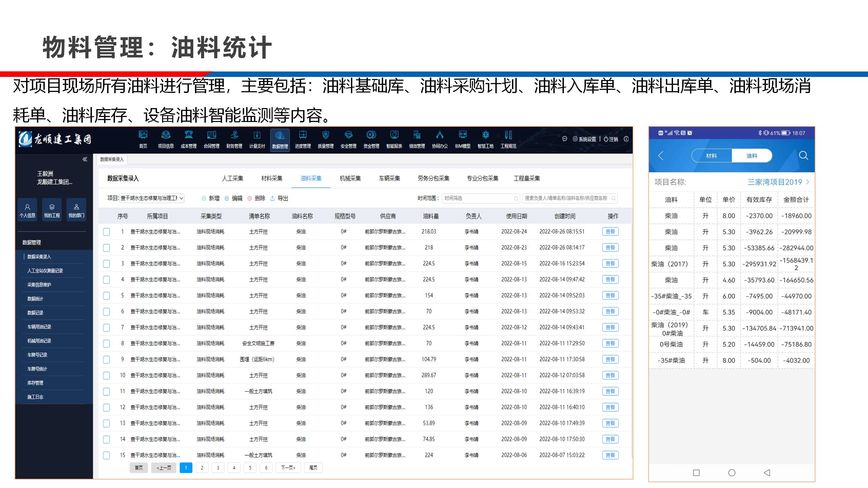Open the 安全管理 shield icon
This screenshot has width=868, height=488.
click(348, 135)
